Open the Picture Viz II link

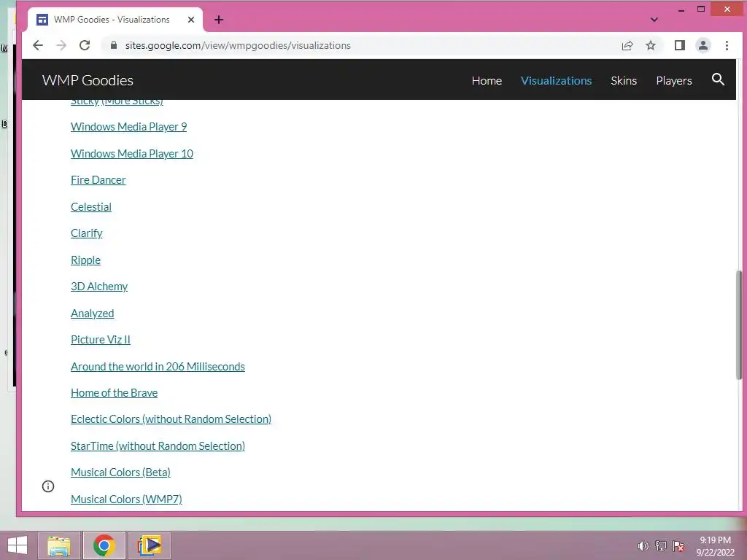tap(101, 340)
